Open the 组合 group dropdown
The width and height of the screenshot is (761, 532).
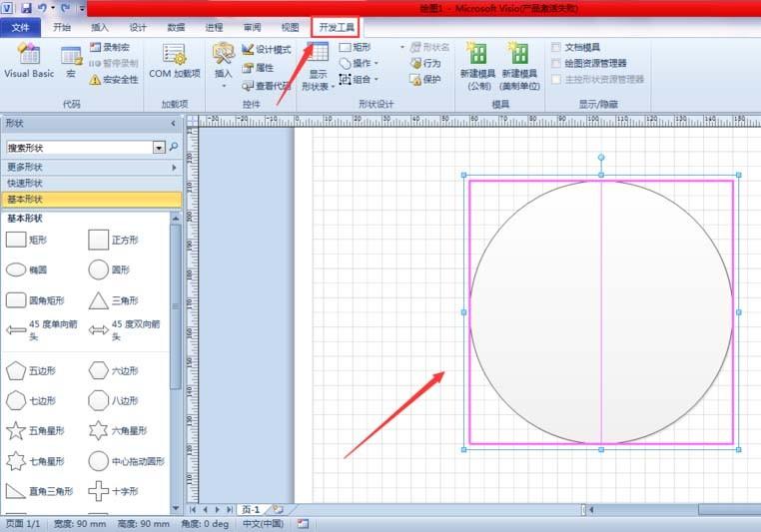(360, 79)
